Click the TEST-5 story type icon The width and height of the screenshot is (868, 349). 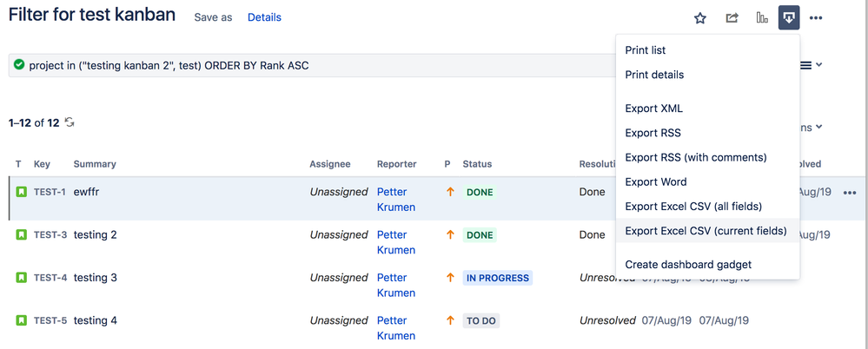pos(21,320)
